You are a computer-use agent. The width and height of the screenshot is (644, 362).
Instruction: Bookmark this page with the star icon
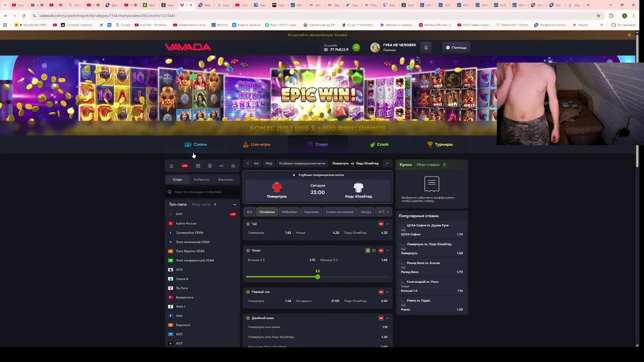[x=599, y=16]
